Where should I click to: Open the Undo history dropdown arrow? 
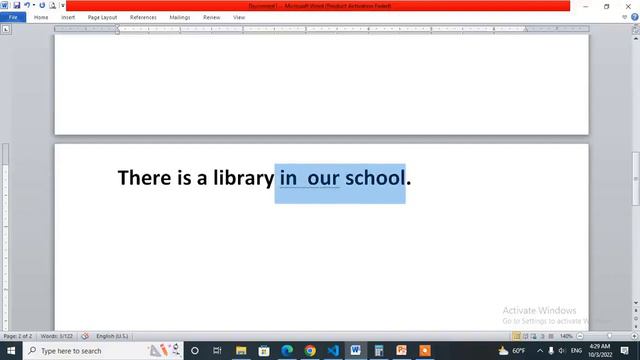click(x=34, y=6)
